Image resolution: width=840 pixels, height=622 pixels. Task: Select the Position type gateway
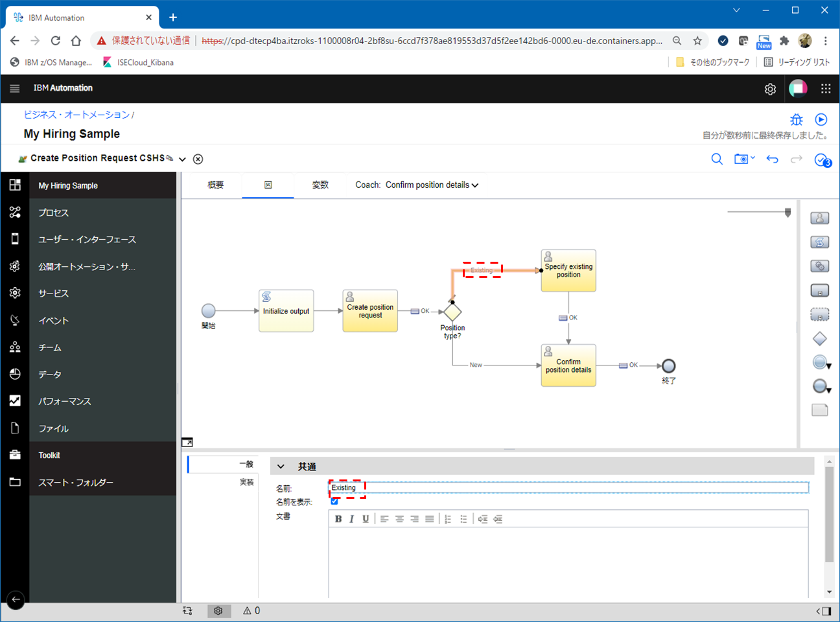pyautogui.click(x=452, y=312)
